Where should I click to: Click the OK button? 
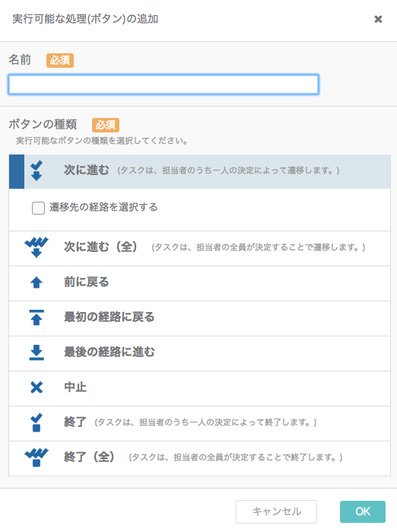(363, 511)
